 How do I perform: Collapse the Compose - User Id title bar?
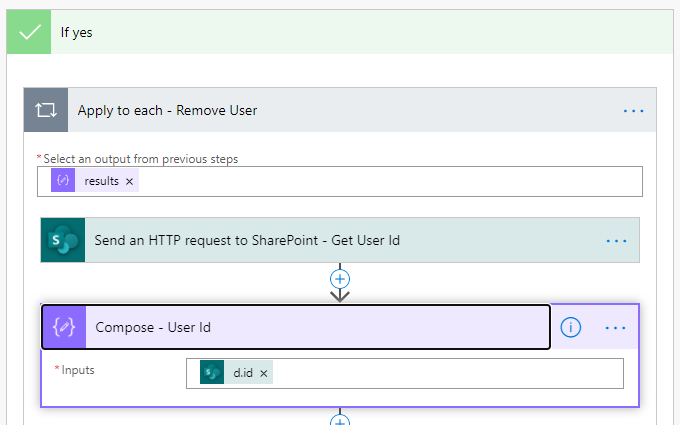click(x=296, y=327)
